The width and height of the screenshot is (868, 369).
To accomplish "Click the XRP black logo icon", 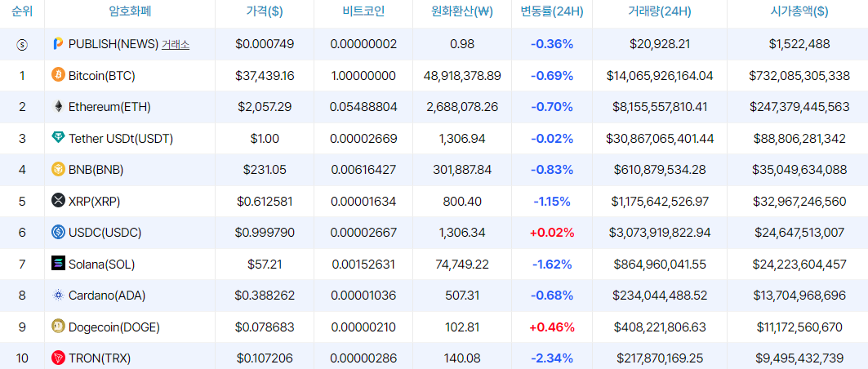I will (x=58, y=201).
